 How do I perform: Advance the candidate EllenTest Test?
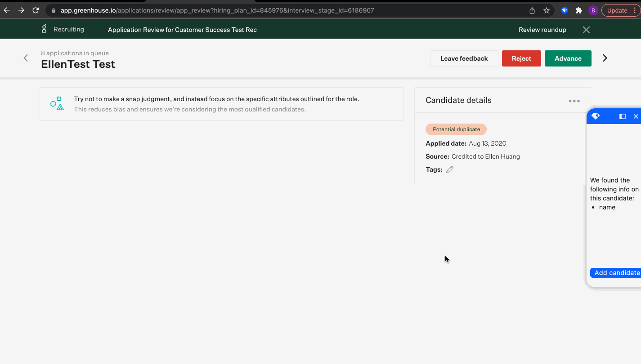[x=568, y=58]
